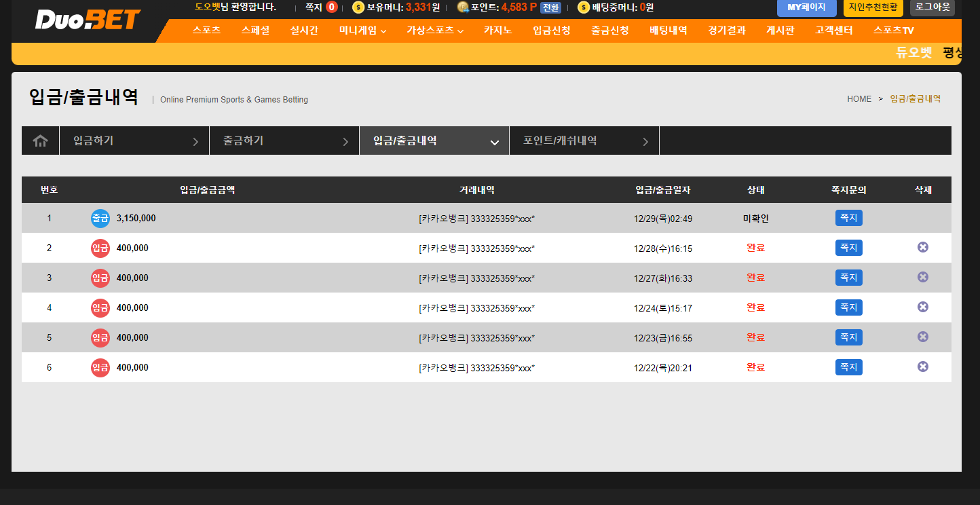Image resolution: width=980 pixels, height=505 pixels.
Task: Click the HOME breadcrumb link
Action: pos(859,99)
